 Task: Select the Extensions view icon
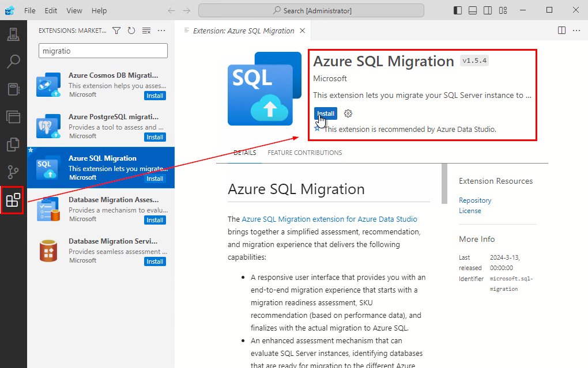point(13,200)
